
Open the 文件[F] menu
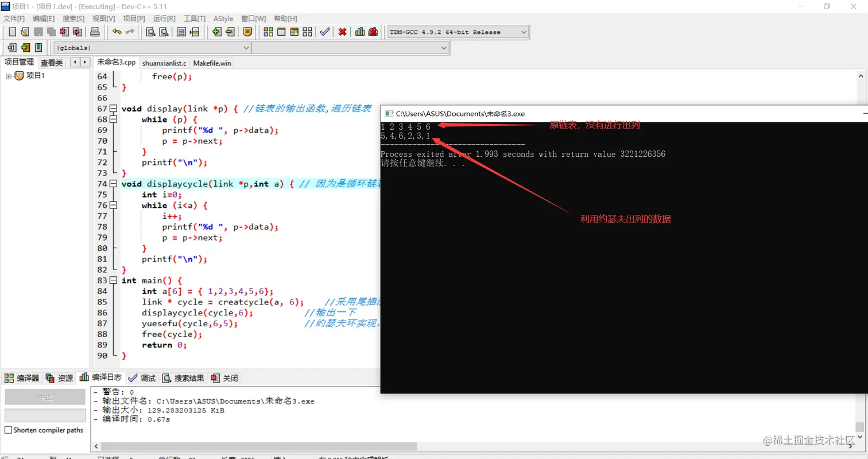tap(14, 18)
